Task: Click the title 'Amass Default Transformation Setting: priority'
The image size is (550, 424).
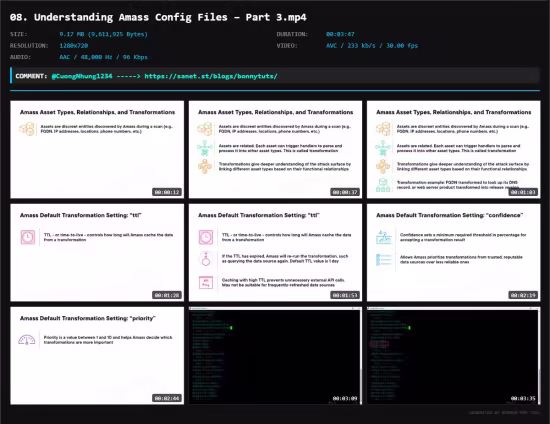Action: click(88, 318)
